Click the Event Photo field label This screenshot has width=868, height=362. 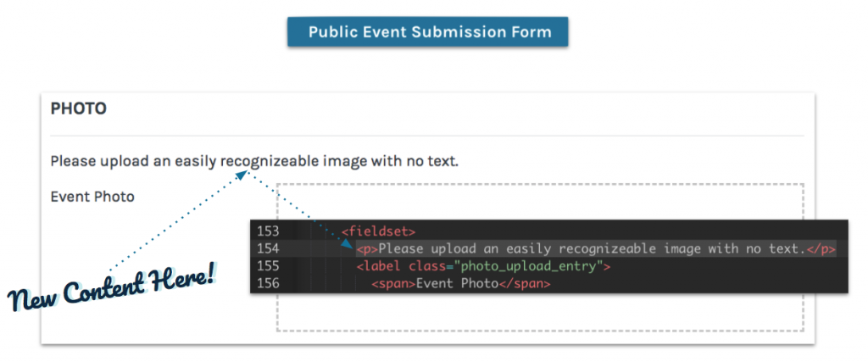click(x=92, y=197)
